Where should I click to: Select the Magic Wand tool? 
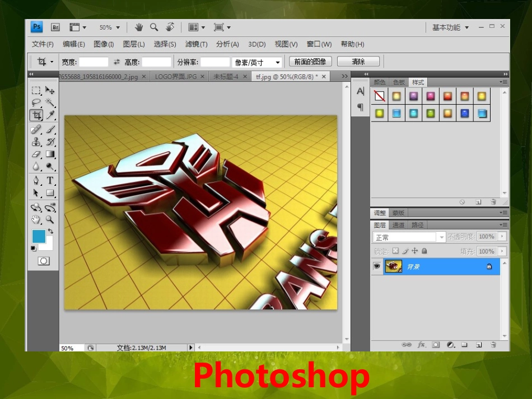point(50,102)
